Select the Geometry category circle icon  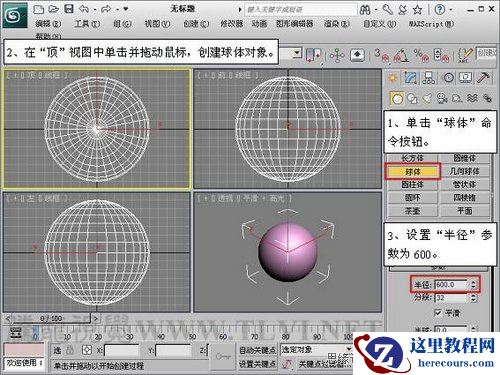(x=397, y=99)
